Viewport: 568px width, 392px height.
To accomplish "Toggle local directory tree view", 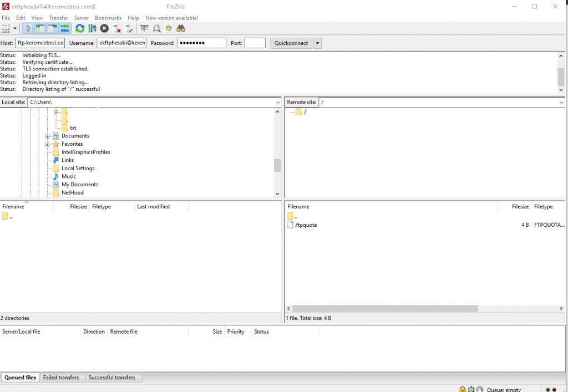I will pos(40,29).
